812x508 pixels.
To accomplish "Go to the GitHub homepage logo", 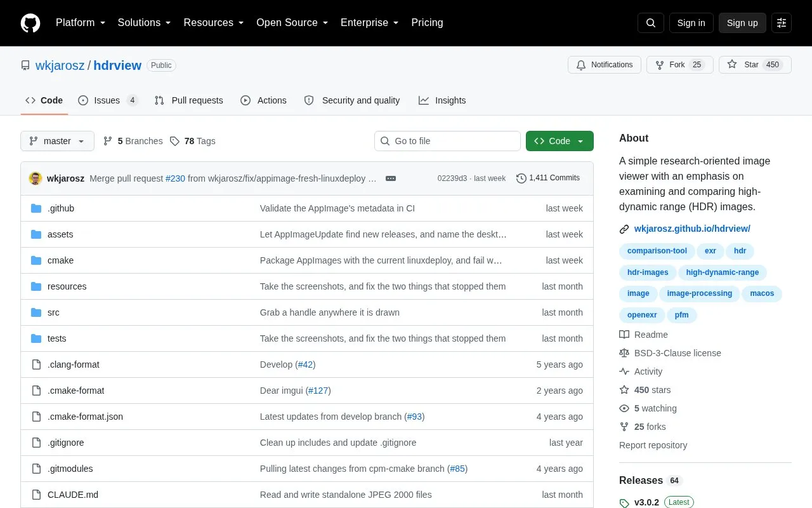I will (x=30, y=23).
